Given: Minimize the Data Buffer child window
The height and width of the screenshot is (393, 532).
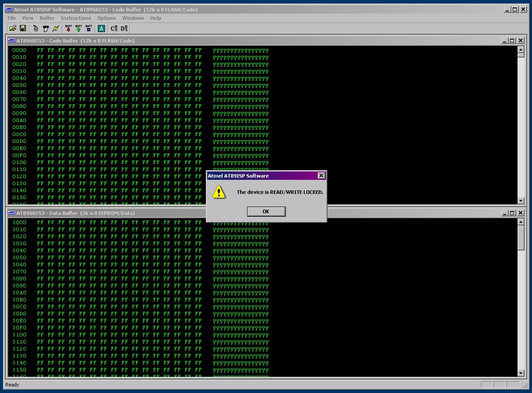Looking at the screenshot, I should pos(505,213).
